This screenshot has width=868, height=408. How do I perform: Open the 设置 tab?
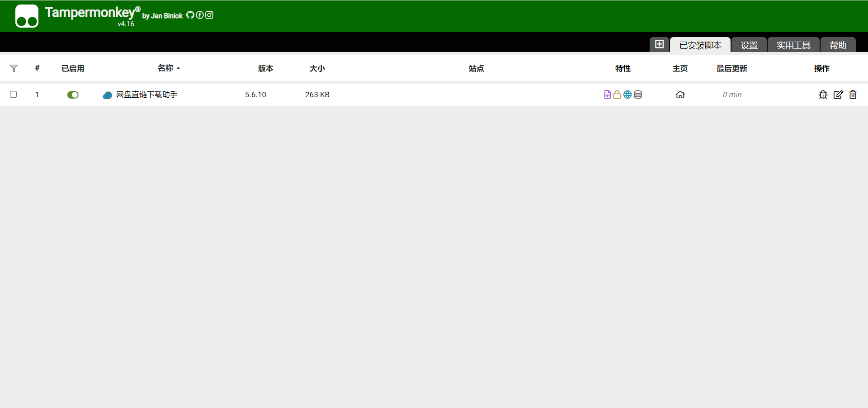pos(749,45)
